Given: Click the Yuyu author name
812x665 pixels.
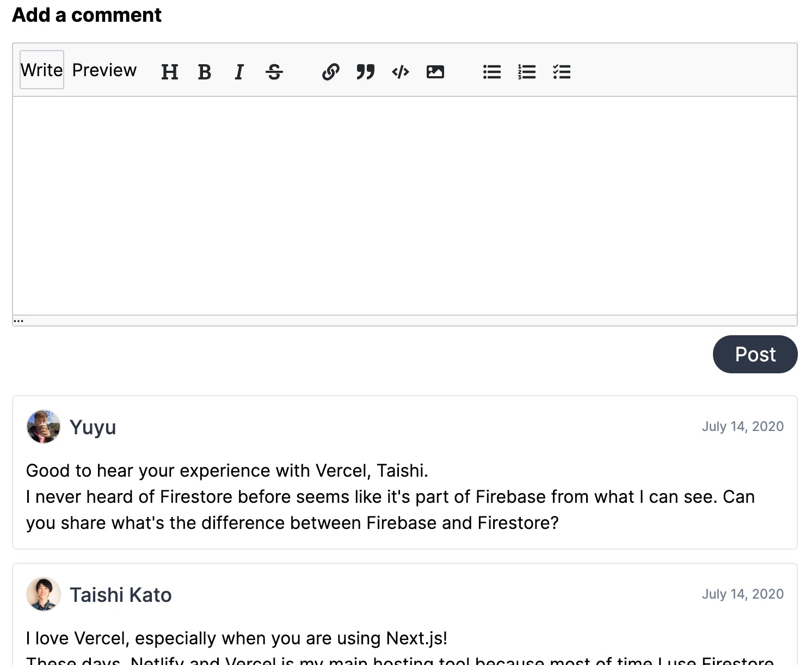Looking at the screenshot, I should [x=93, y=427].
